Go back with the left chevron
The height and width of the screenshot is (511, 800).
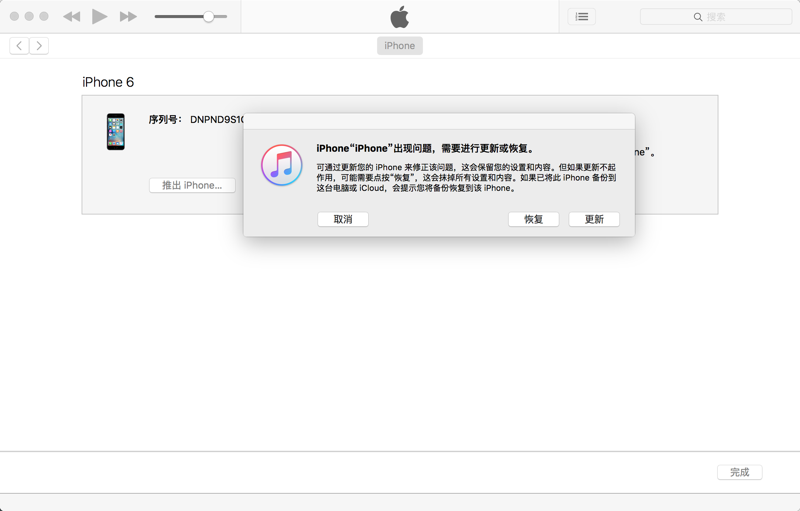pos(19,46)
